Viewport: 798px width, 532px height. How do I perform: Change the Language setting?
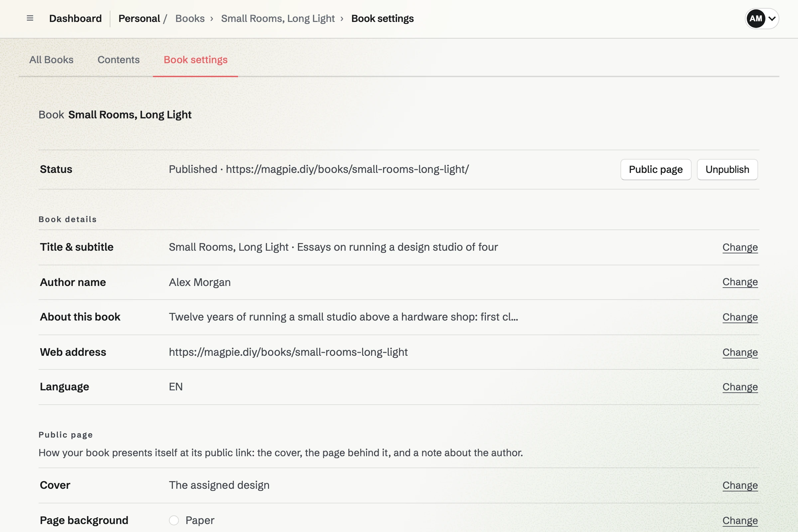(740, 387)
